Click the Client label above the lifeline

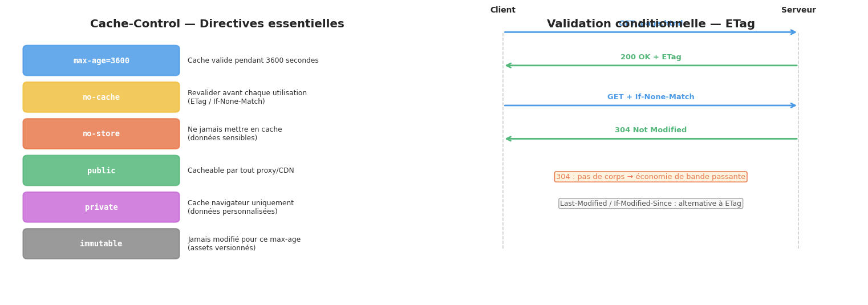coord(502,10)
